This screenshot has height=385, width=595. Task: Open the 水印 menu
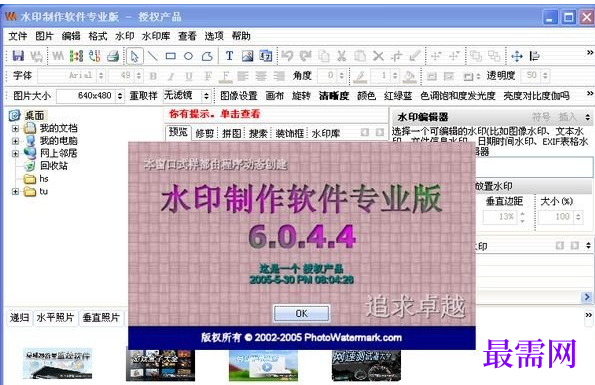coord(124,36)
